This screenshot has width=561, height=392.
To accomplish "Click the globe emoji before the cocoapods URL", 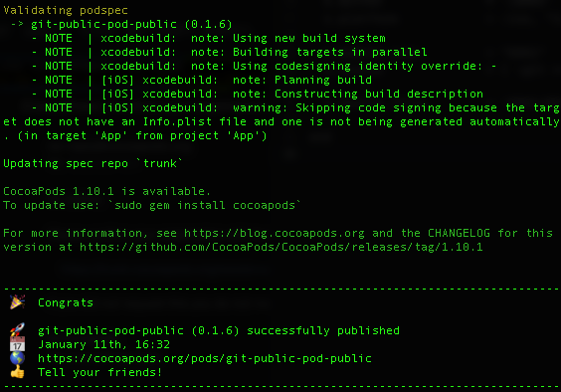I will pos(17,358).
